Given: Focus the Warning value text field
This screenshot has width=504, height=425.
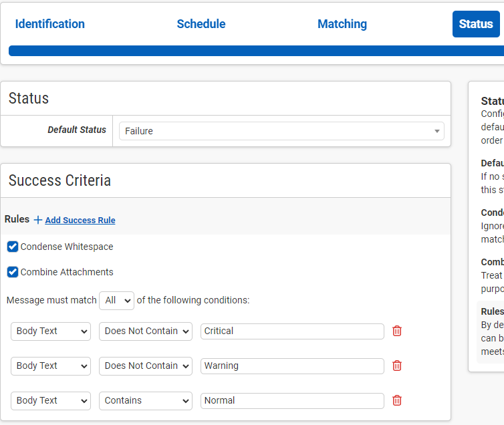Looking at the screenshot, I should pyautogui.click(x=292, y=366).
